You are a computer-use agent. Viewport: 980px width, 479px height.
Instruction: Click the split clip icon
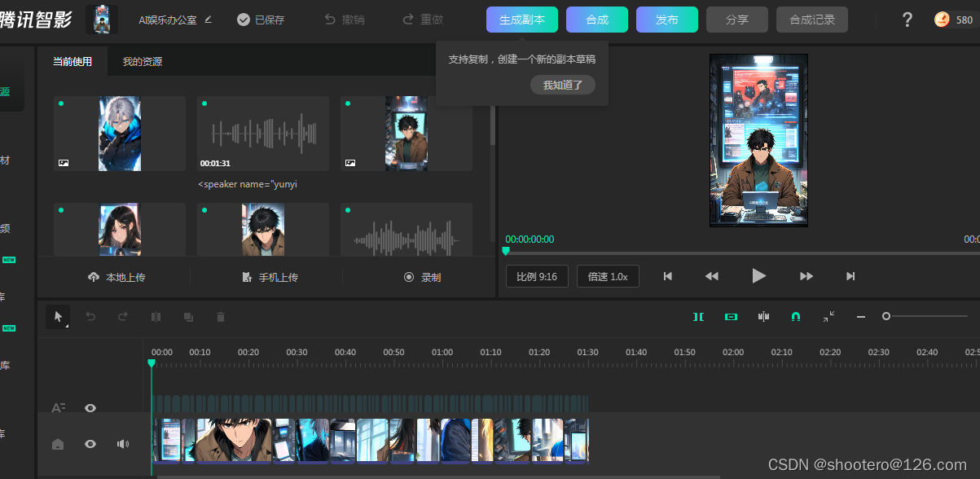click(156, 317)
